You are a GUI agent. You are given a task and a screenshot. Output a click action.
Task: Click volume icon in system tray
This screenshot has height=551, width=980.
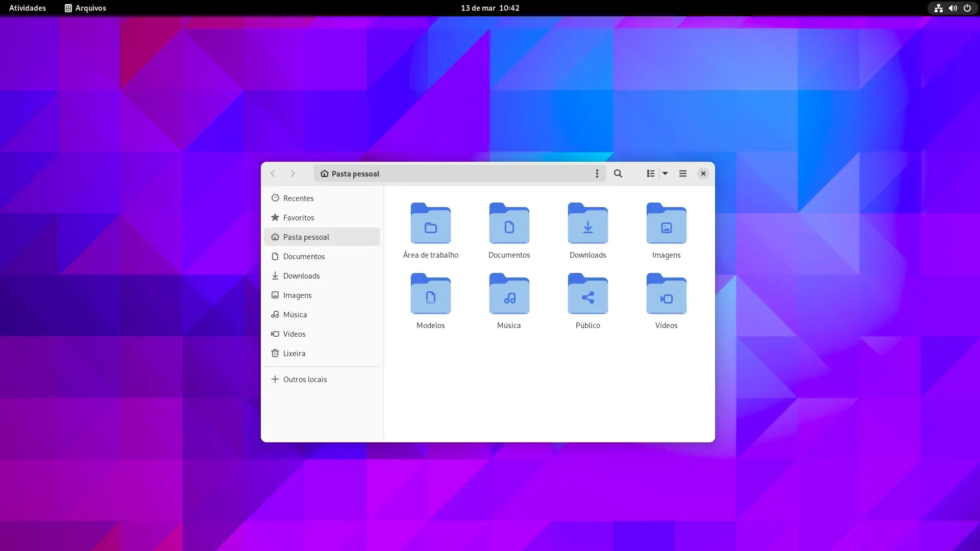952,8
